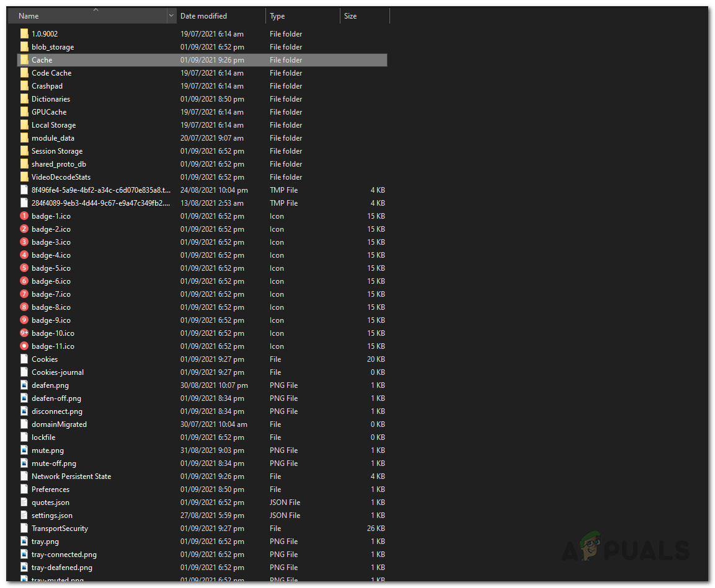The image size is (715, 588).
Task: Select the mute-off.png file name
Action: [x=54, y=463]
